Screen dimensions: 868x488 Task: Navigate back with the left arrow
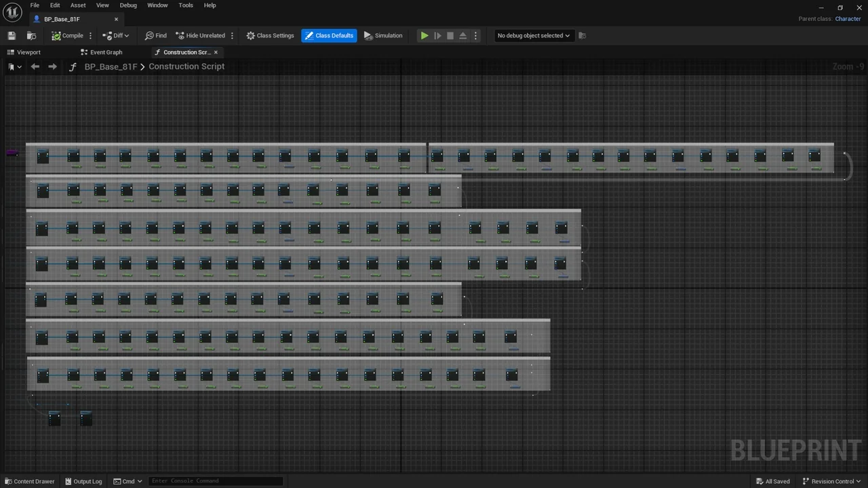click(35, 66)
